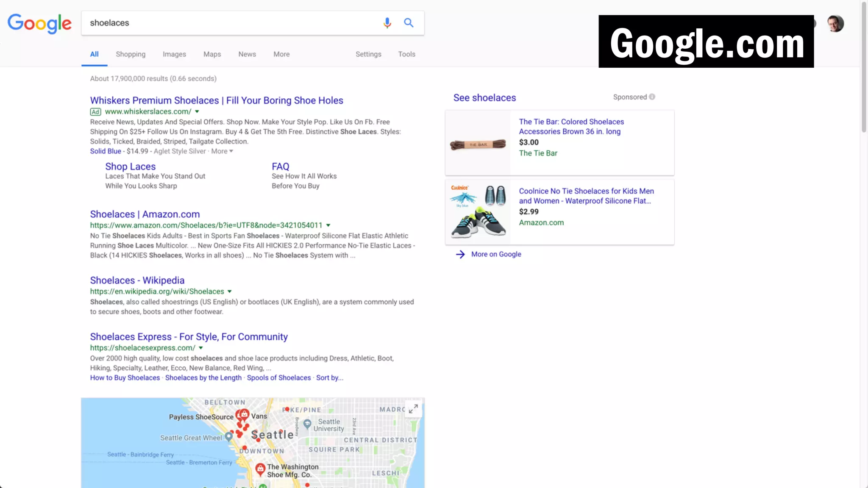Click the blue search magnifier icon
Image resolution: width=868 pixels, height=488 pixels.
click(x=409, y=23)
